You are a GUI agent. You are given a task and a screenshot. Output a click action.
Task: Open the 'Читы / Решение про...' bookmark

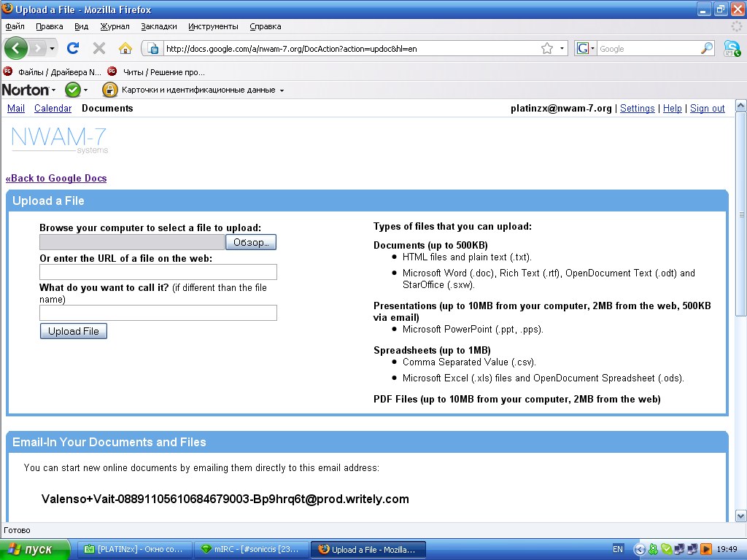click(x=156, y=72)
